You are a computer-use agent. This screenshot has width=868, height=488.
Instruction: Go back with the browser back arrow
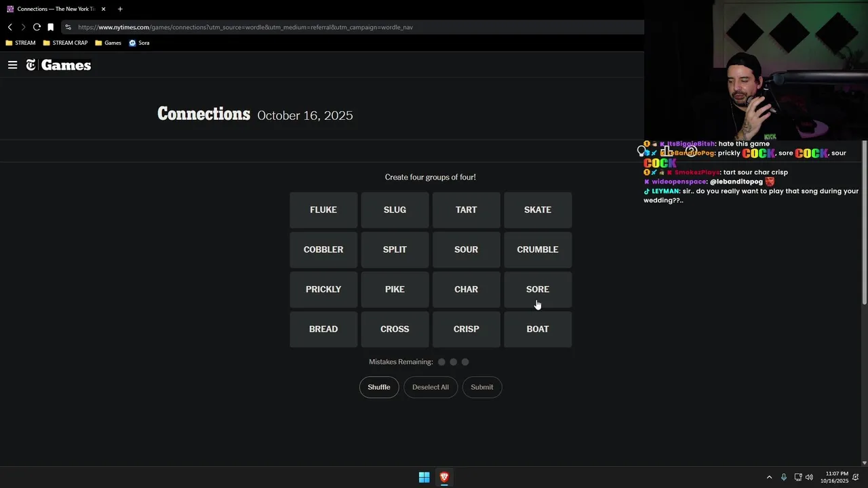pos(10,27)
